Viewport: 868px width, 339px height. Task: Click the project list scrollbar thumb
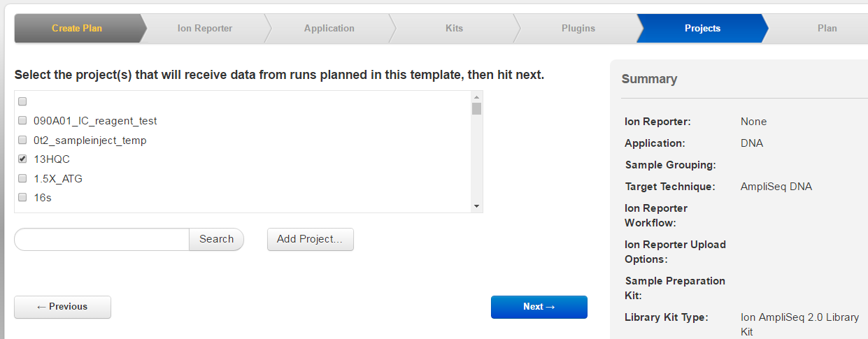[x=476, y=108]
